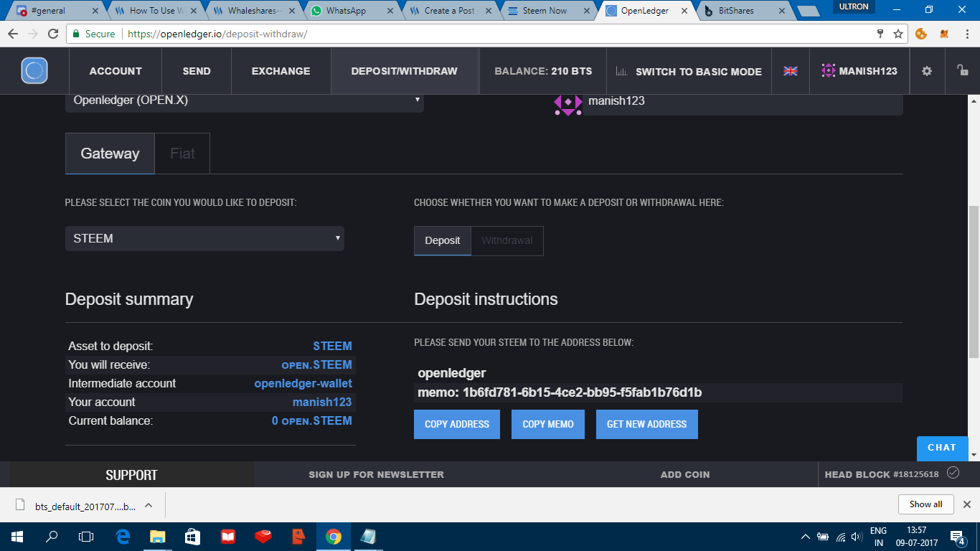
Task: Close the BitShares browser tab
Action: click(781, 11)
